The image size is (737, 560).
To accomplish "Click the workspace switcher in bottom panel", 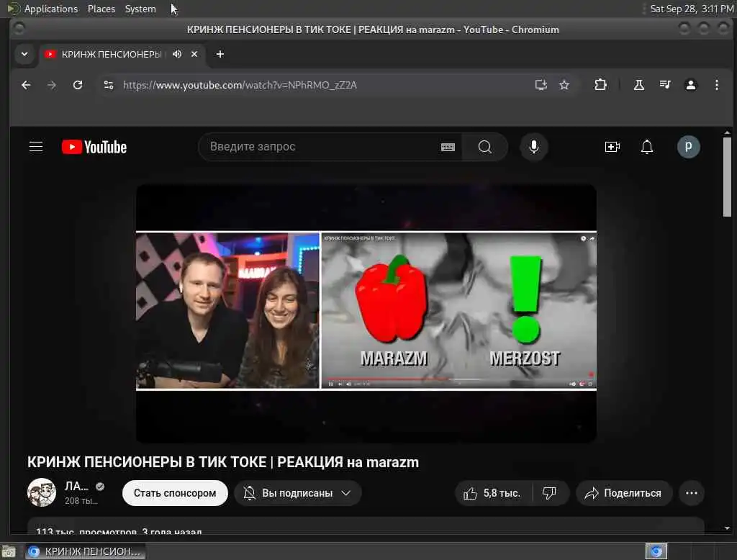I will pos(656,551).
